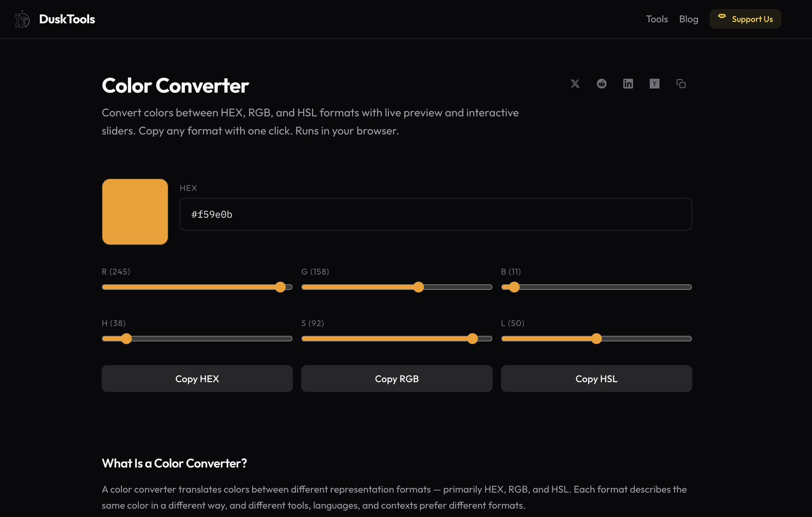This screenshot has height=517, width=812.
Task: Share on Hacker News
Action: (655, 84)
